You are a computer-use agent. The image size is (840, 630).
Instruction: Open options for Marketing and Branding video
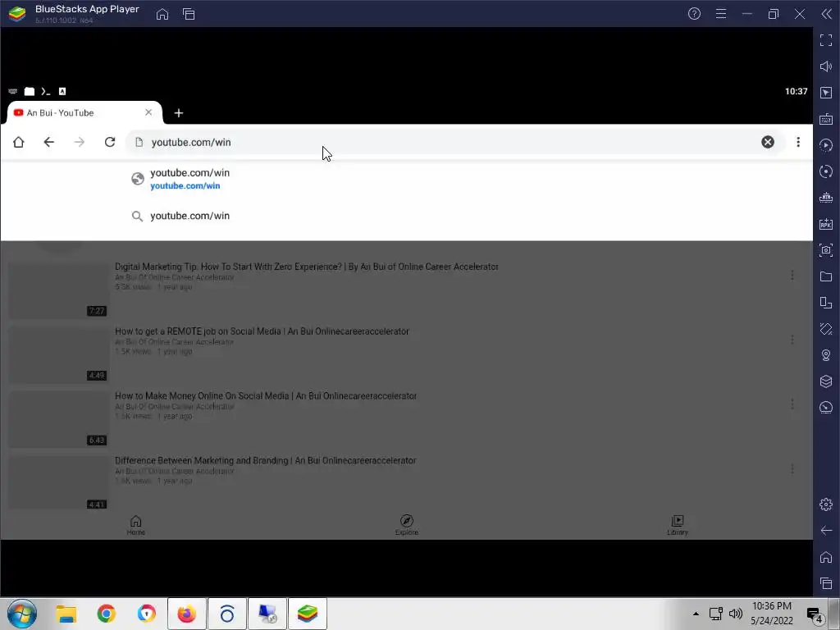click(x=792, y=468)
